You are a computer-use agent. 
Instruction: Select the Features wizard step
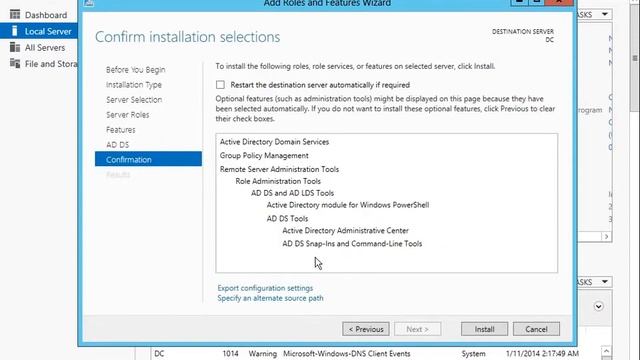(120, 130)
